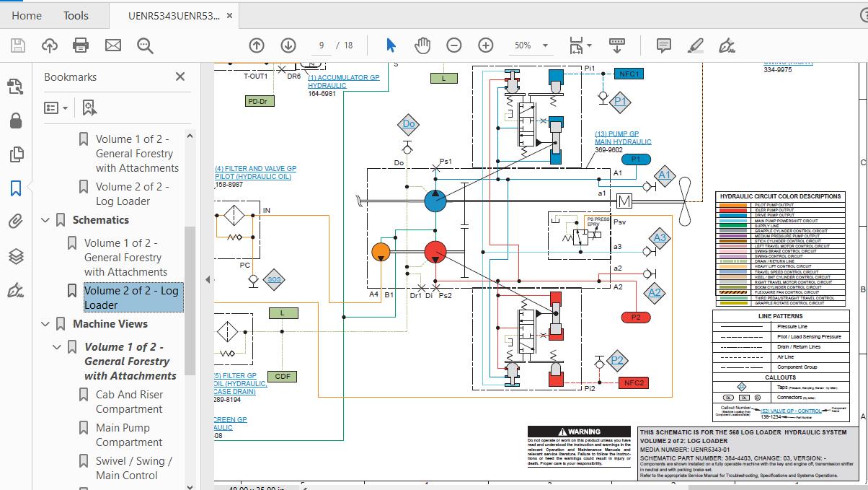
Task: Click the (13) PUMP GP MAIN HYDRAULIC link
Action: [x=623, y=138]
